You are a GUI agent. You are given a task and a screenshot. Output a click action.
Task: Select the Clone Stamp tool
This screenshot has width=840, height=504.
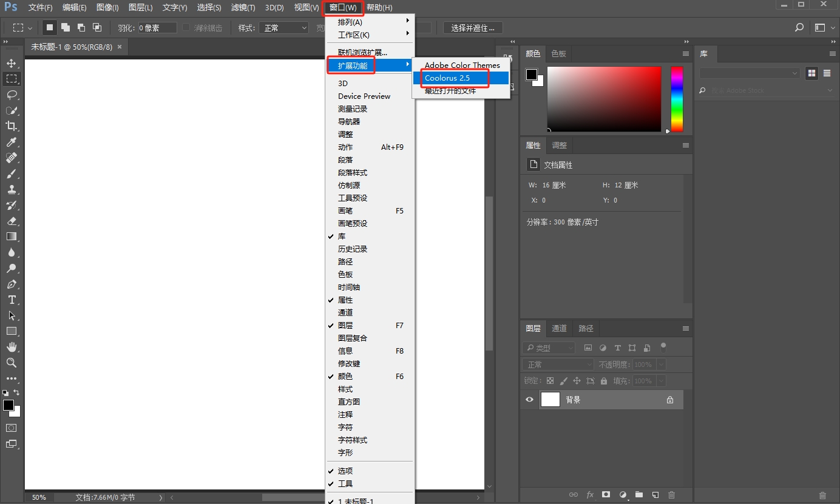(x=11, y=189)
